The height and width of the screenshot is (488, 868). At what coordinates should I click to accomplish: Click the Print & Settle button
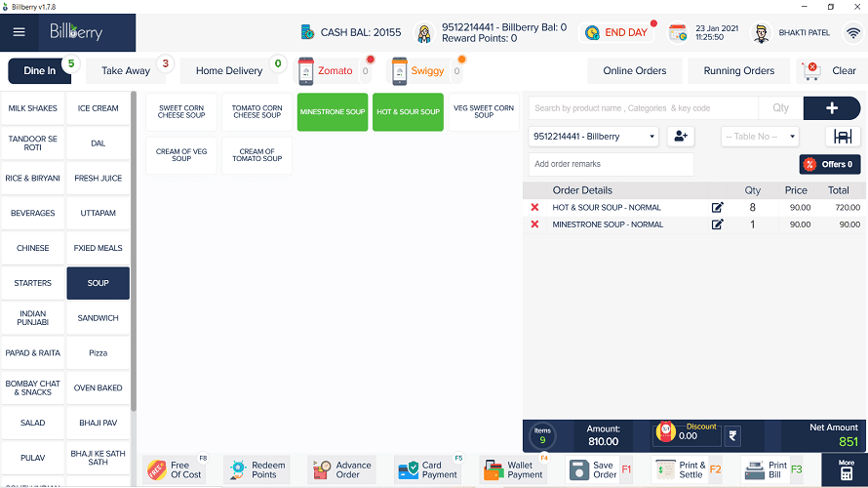[687, 469]
